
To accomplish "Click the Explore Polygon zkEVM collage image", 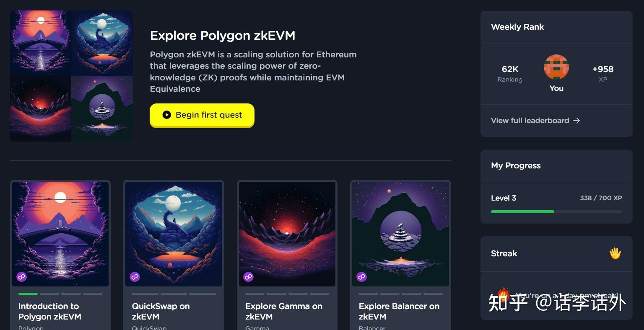I will [71, 76].
